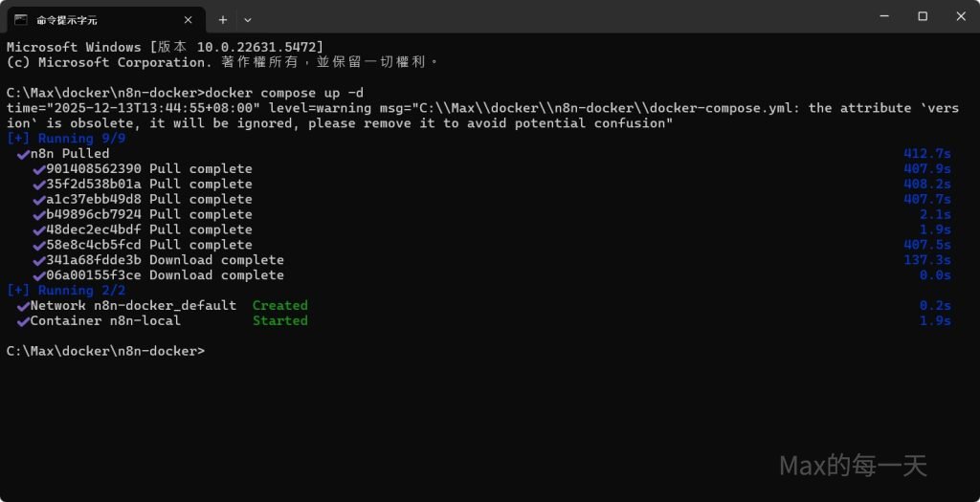Click the checkmark beside Container n8n-local

[x=22, y=321]
